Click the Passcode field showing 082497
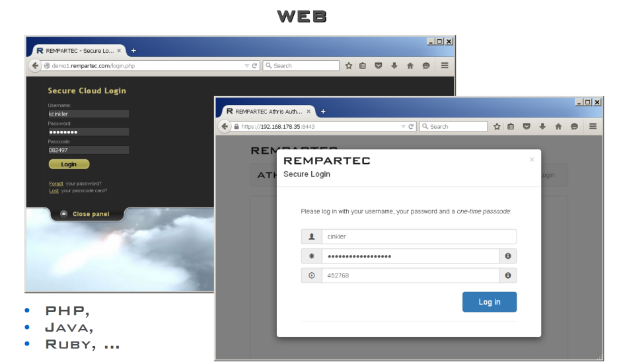Viewport: 621px width, 364px height. tap(89, 150)
